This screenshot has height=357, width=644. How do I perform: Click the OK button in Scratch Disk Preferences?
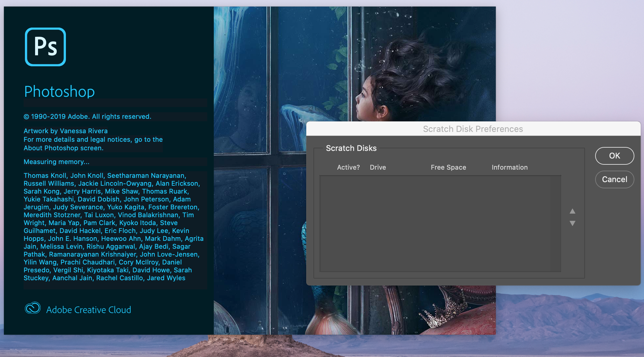click(x=614, y=156)
